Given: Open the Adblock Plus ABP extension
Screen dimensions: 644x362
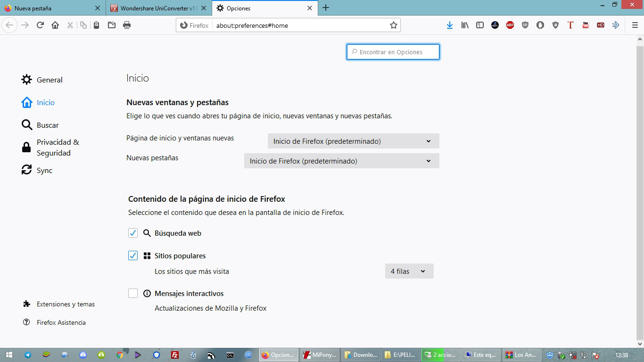Looking at the screenshot, I should tap(510, 25).
